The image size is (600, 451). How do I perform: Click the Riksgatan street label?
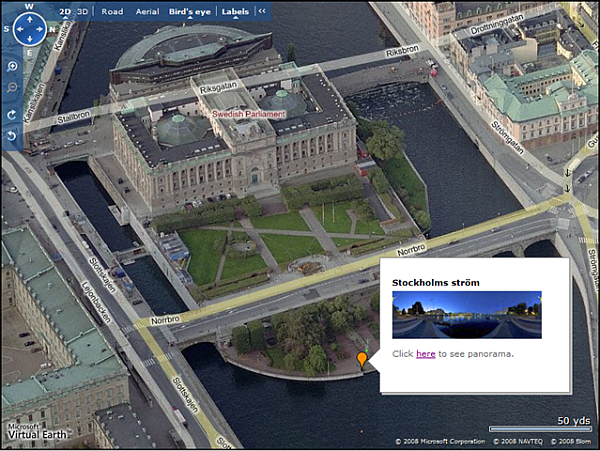218,87
